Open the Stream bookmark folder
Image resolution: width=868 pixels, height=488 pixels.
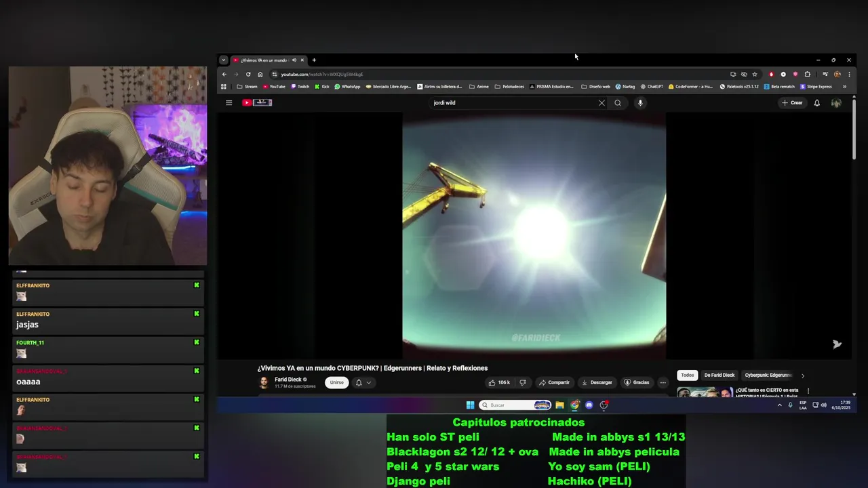point(247,87)
